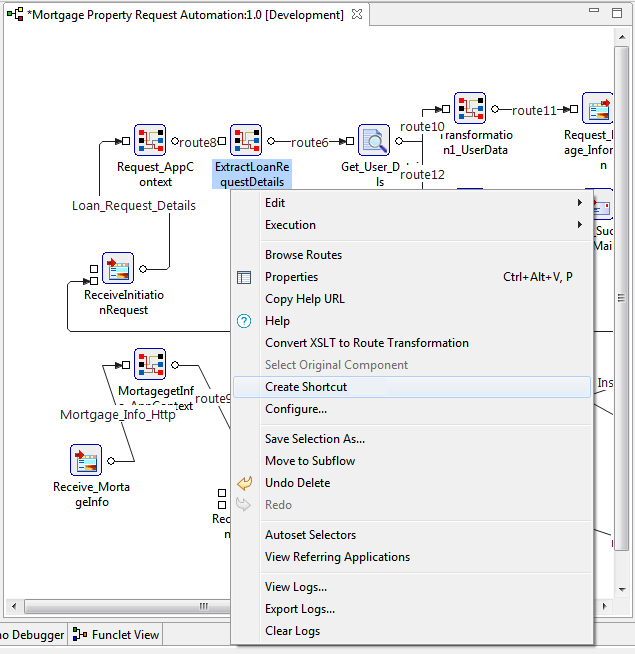Select the MortagegetInfo_AppContext component icon

click(x=150, y=364)
